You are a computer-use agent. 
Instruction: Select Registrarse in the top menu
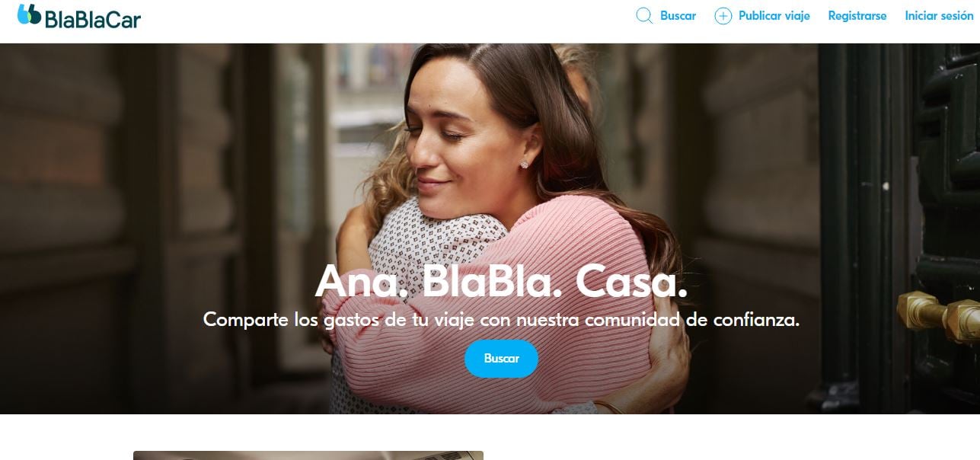point(857,16)
